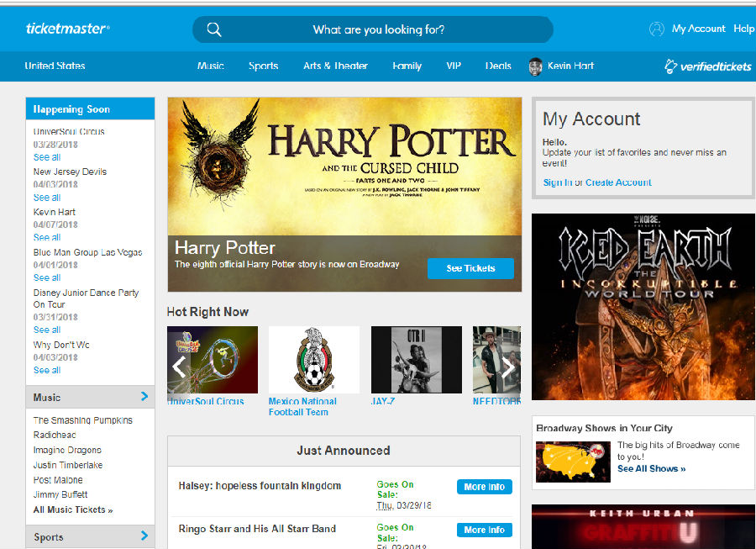This screenshot has width=756, height=549.
Task: Open Jimmy Buffett in Music list
Action: 60,494
